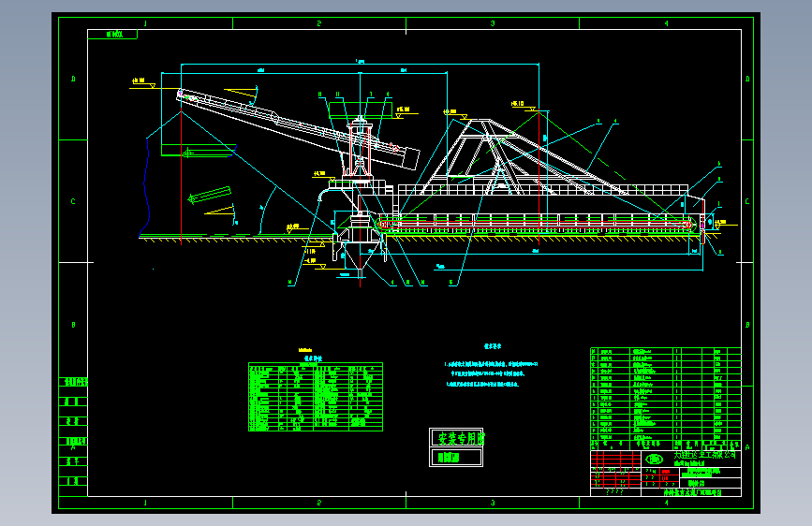Click zone number 4 in the top border

[666, 23]
